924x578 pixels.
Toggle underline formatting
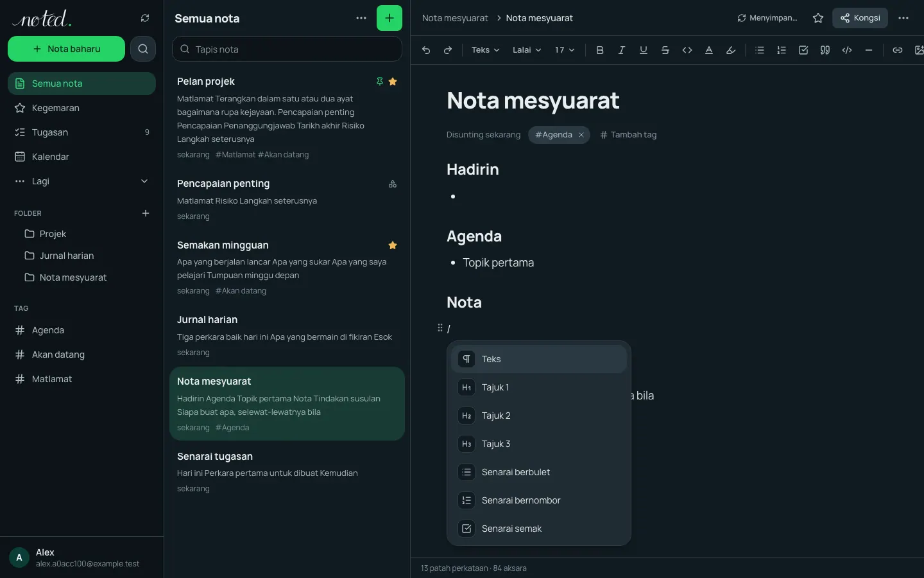click(x=644, y=50)
